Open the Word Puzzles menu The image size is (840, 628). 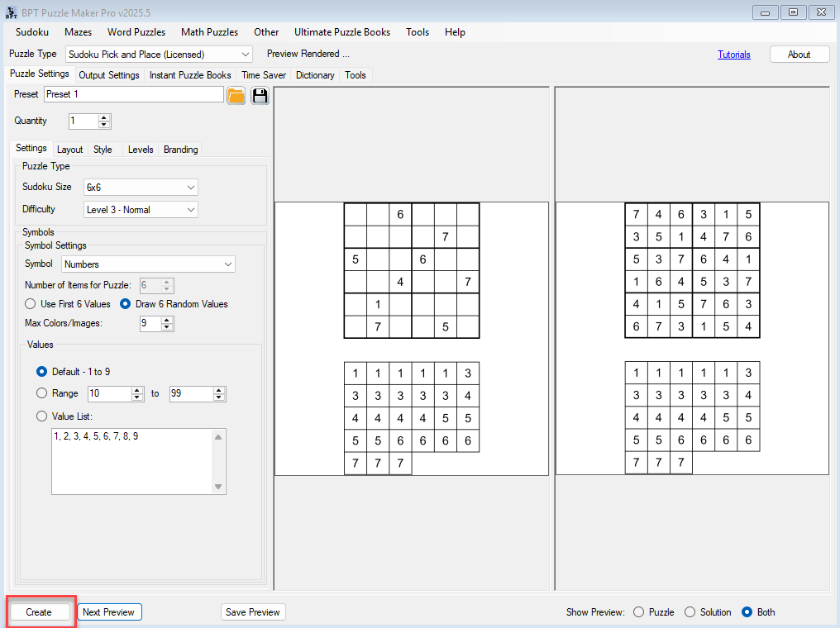[136, 32]
